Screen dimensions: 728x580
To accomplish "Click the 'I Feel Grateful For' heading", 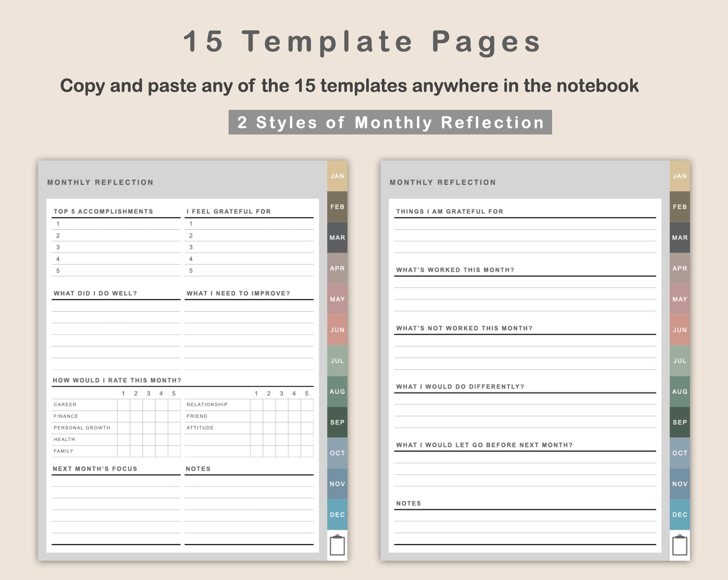I will coord(229,211).
